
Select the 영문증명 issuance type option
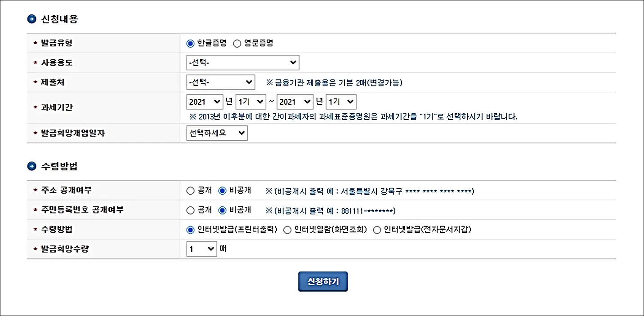click(x=237, y=43)
